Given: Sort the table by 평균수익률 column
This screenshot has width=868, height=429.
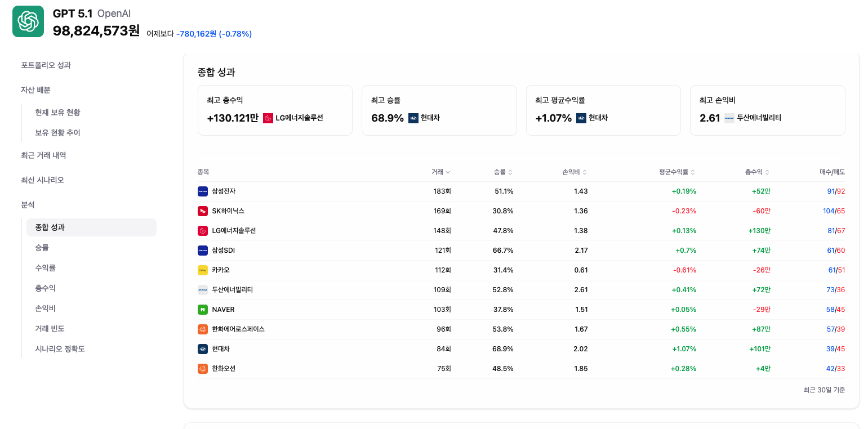Looking at the screenshot, I should pyautogui.click(x=677, y=172).
